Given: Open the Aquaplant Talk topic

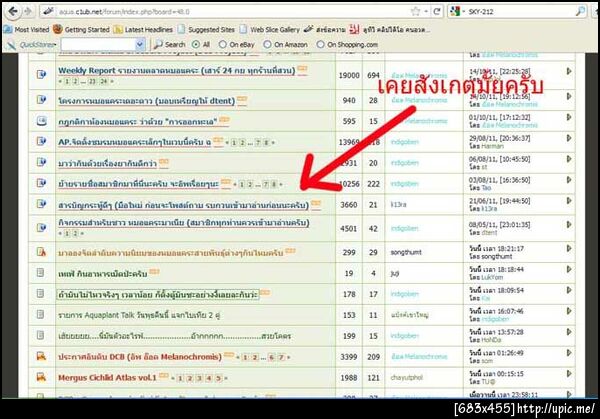Looking at the screenshot, I should pyautogui.click(x=139, y=315).
